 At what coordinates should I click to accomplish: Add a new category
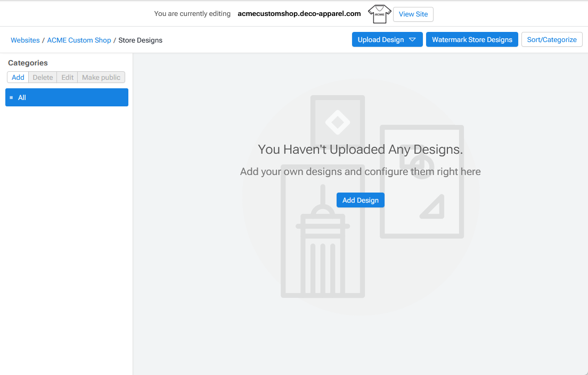[x=18, y=78]
